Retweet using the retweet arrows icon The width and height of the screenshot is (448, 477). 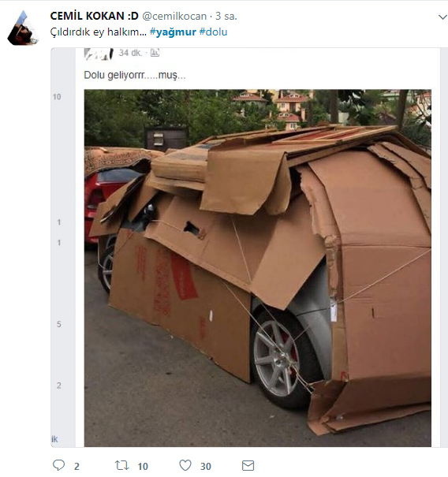coord(121,465)
